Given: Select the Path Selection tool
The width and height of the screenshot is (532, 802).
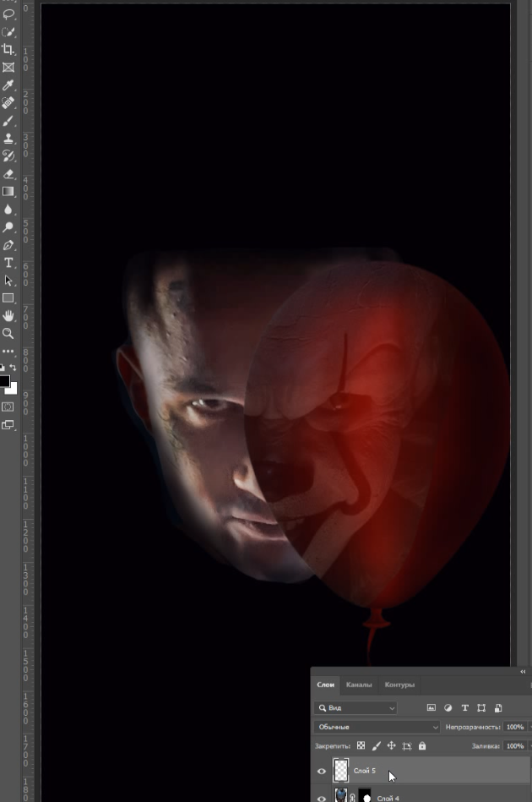Looking at the screenshot, I should click(8, 281).
